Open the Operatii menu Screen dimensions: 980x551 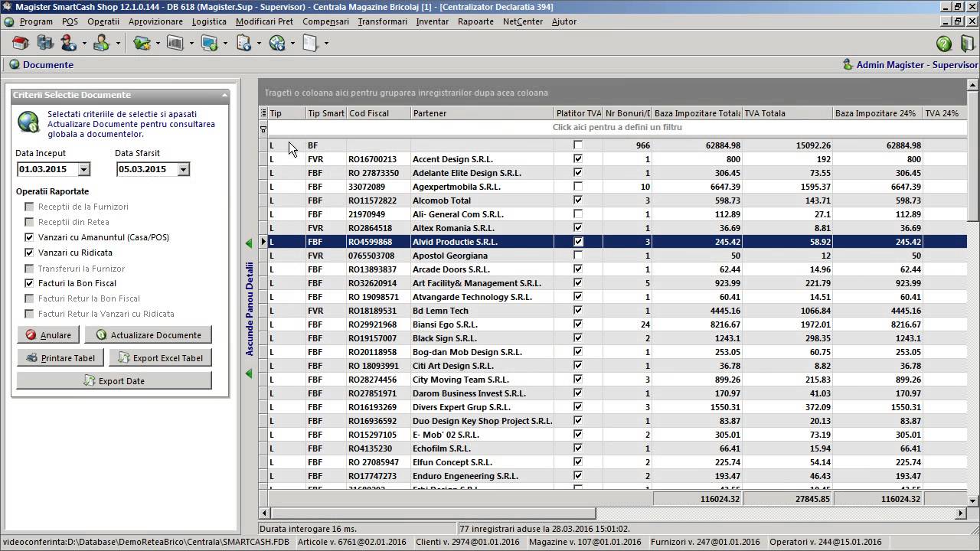coord(103,21)
